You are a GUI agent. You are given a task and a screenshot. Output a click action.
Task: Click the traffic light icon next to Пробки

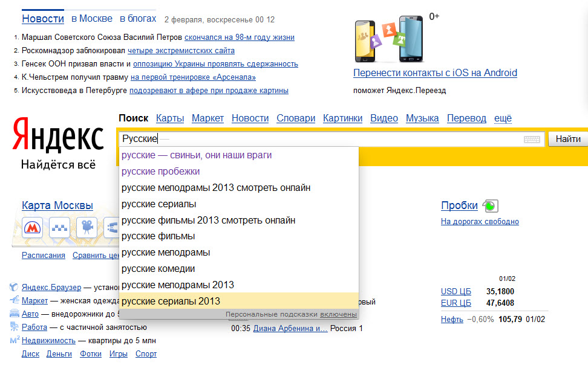pos(490,206)
